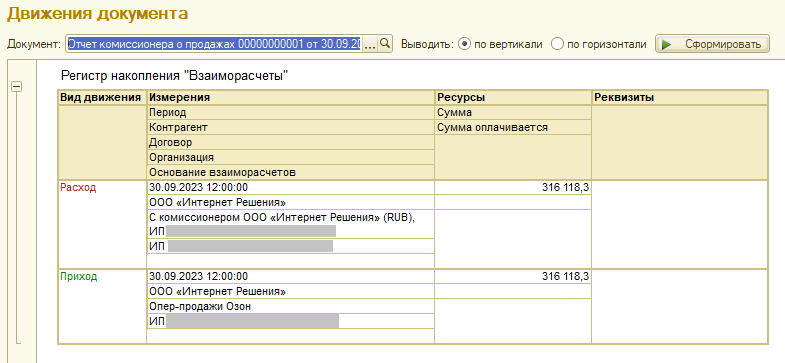Click the 'Реквизиты' column header
The image size is (785, 363).
pos(680,97)
